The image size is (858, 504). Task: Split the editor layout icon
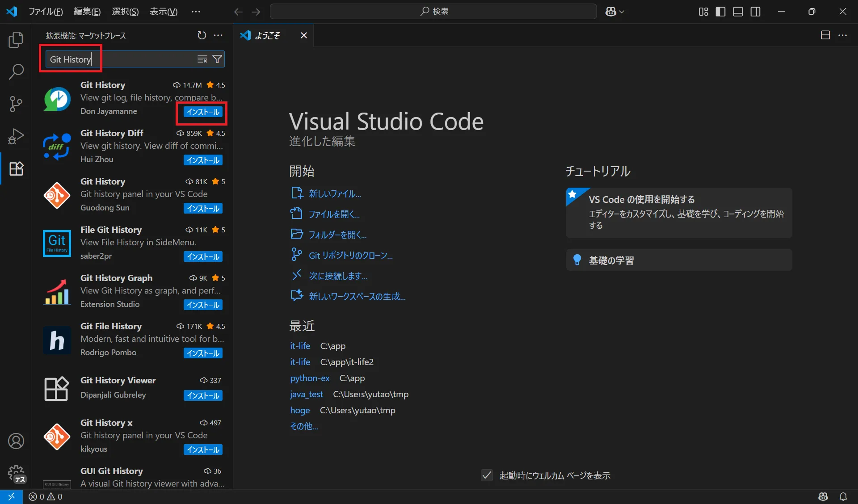825,35
